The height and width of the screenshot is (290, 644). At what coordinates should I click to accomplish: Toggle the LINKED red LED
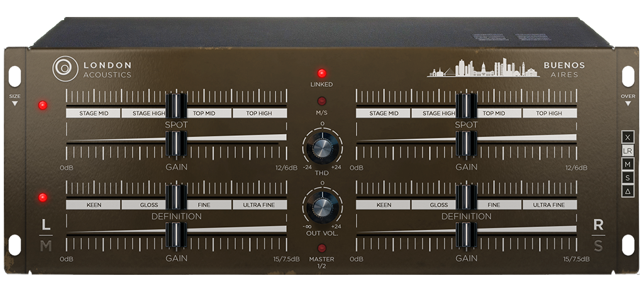(x=322, y=73)
